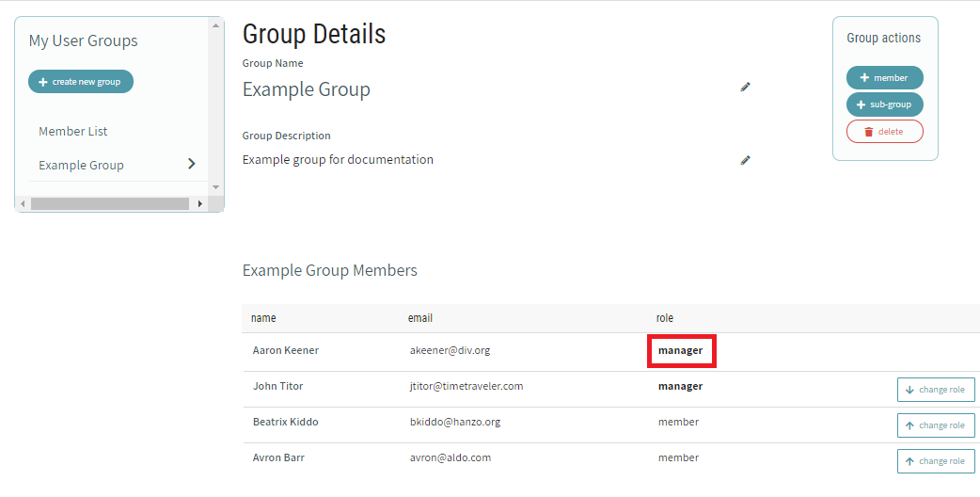Image resolution: width=980 pixels, height=497 pixels.
Task: Open Member List in the sidebar
Action: [x=73, y=131]
